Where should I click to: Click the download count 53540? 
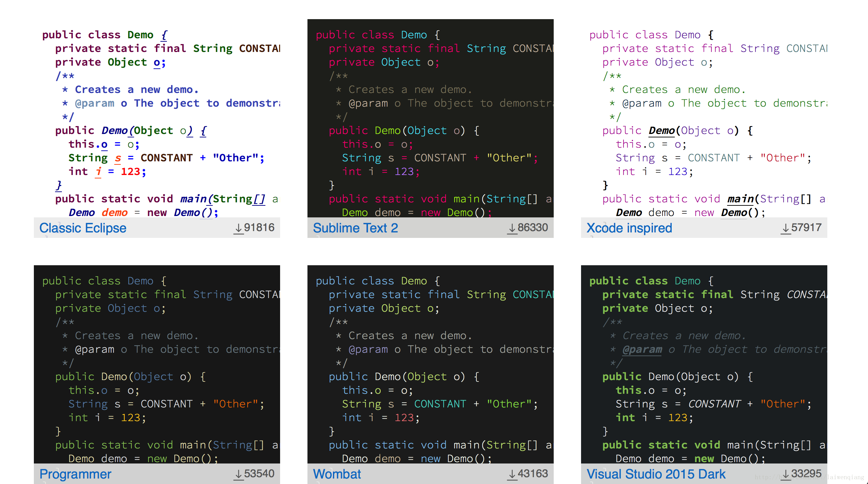(259, 474)
